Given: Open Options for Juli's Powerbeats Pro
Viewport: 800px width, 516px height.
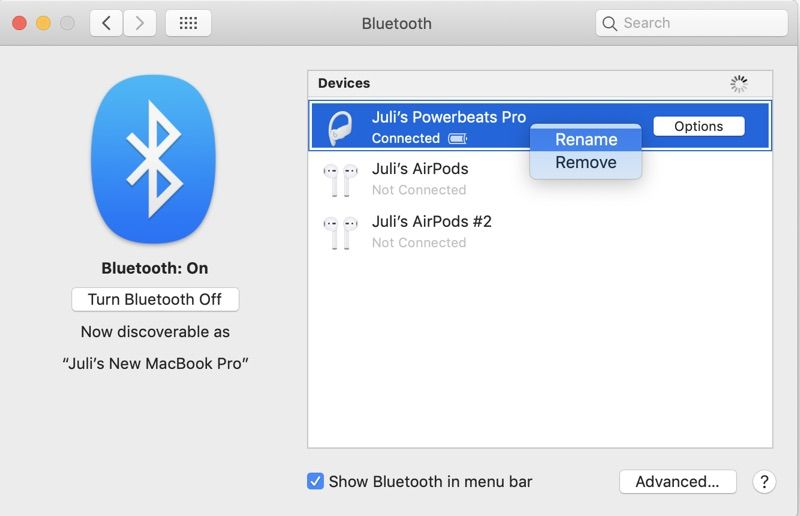Looking at the screenshot, I should [698, 126].
